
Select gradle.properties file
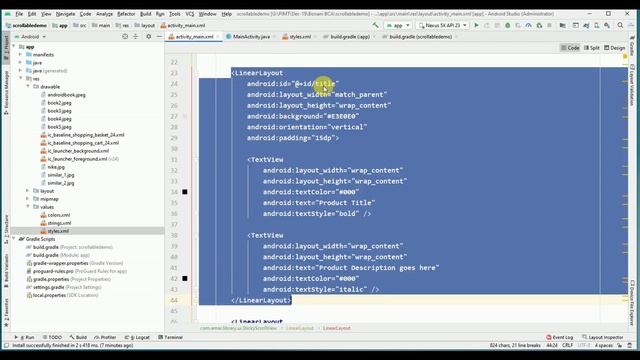coord(51,279)
